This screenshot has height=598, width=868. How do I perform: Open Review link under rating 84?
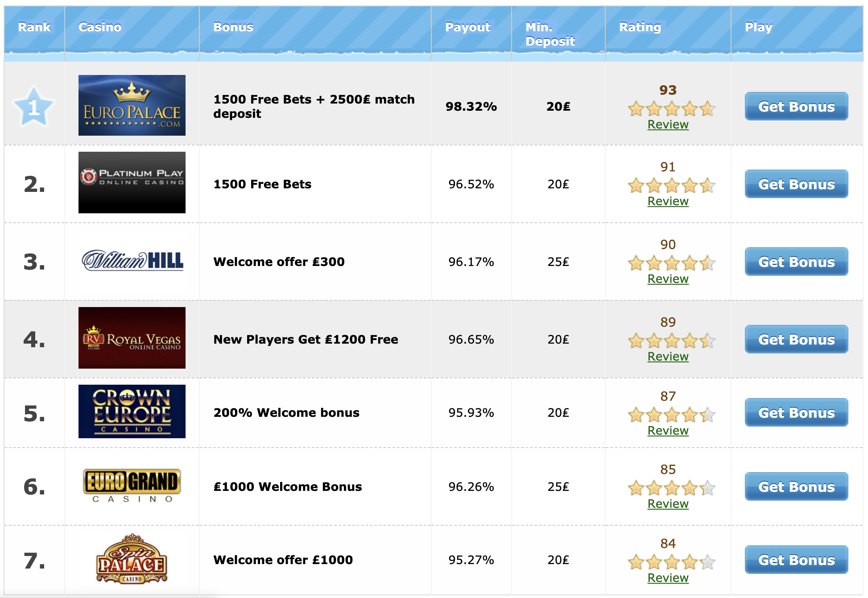click(668, 578)
